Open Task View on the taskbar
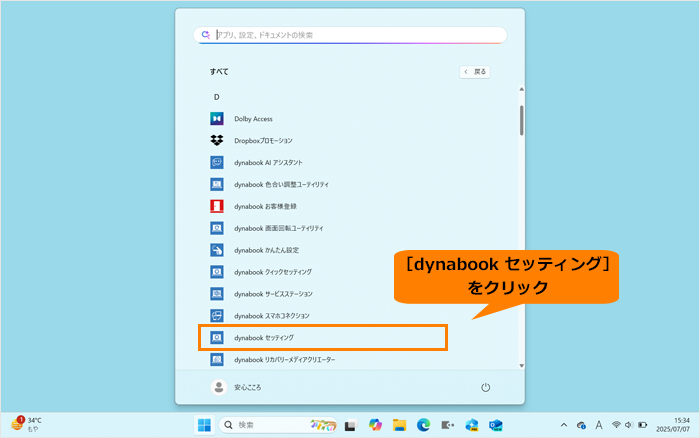 coord(351,425)
